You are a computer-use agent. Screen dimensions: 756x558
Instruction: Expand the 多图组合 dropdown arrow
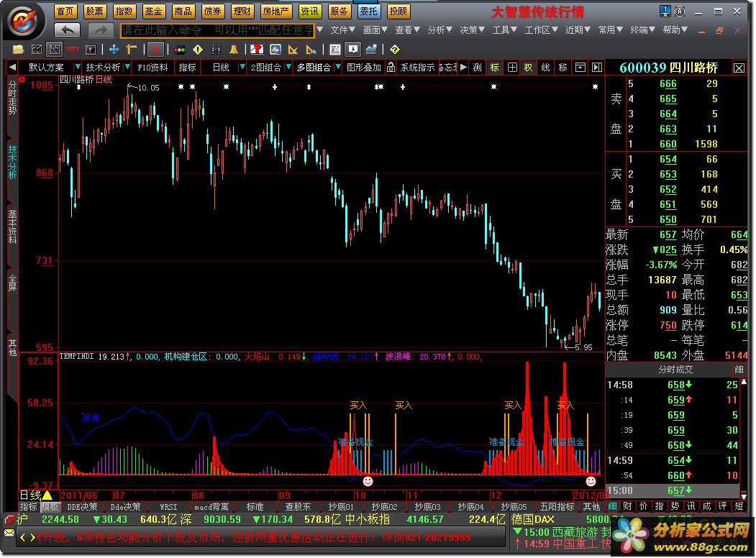pyautogui.click(x=338, y=67)
